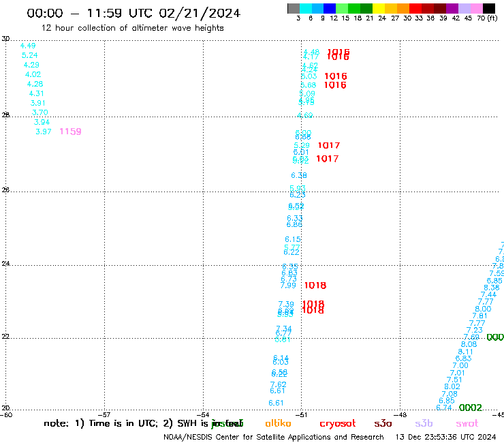
Task: Click the 7.62 wave height reading
Action: (x=279, y=384)
